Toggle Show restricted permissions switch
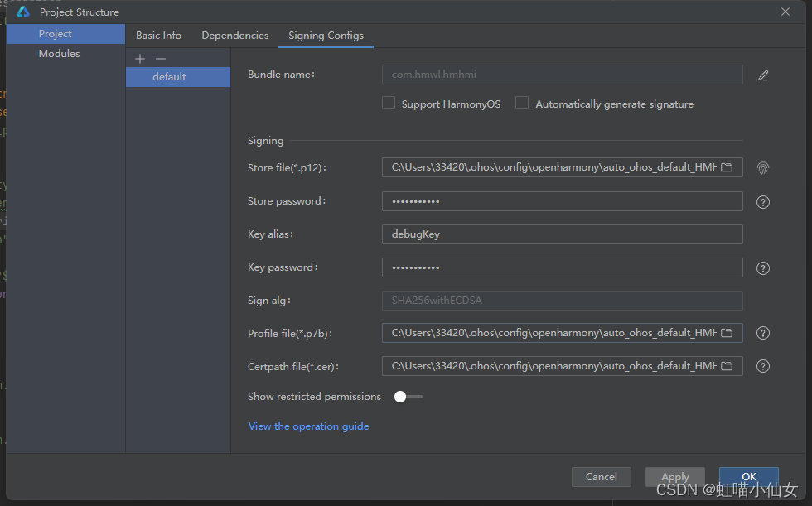This screenshot has width=812, height=506. click(407, 397)
